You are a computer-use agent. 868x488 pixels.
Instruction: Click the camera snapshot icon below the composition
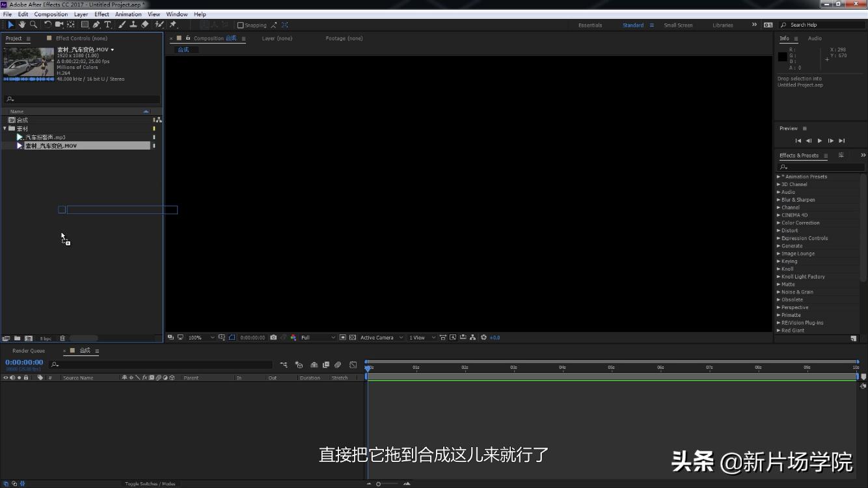[x=274, y=337]
